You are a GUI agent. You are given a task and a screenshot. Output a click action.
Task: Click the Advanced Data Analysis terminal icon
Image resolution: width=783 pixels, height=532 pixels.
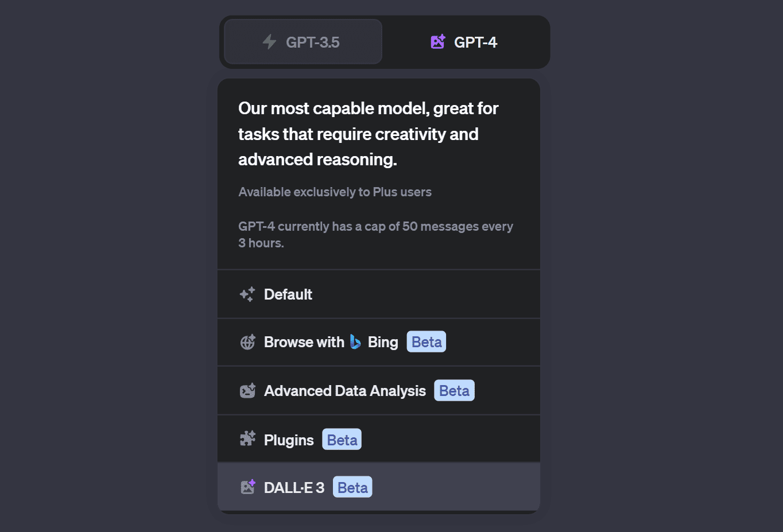pyautogui.click(x=247, y=391)
